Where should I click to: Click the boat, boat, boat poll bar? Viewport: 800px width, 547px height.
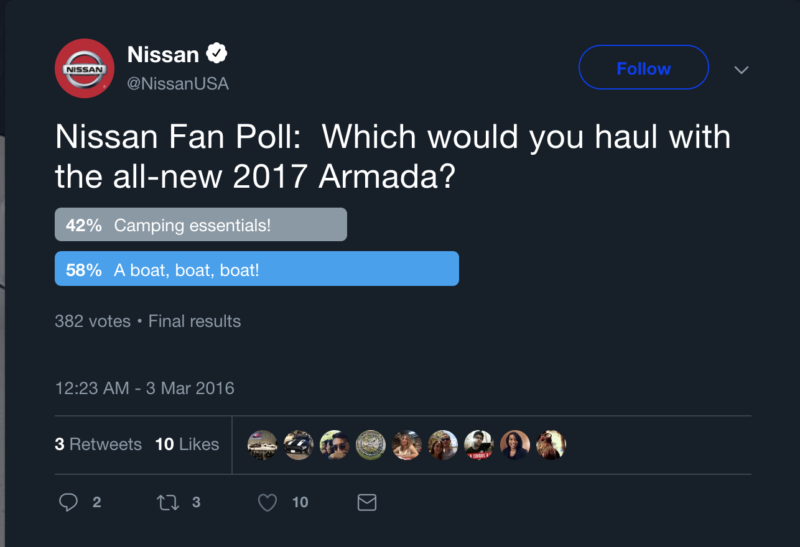click(256, 269)
